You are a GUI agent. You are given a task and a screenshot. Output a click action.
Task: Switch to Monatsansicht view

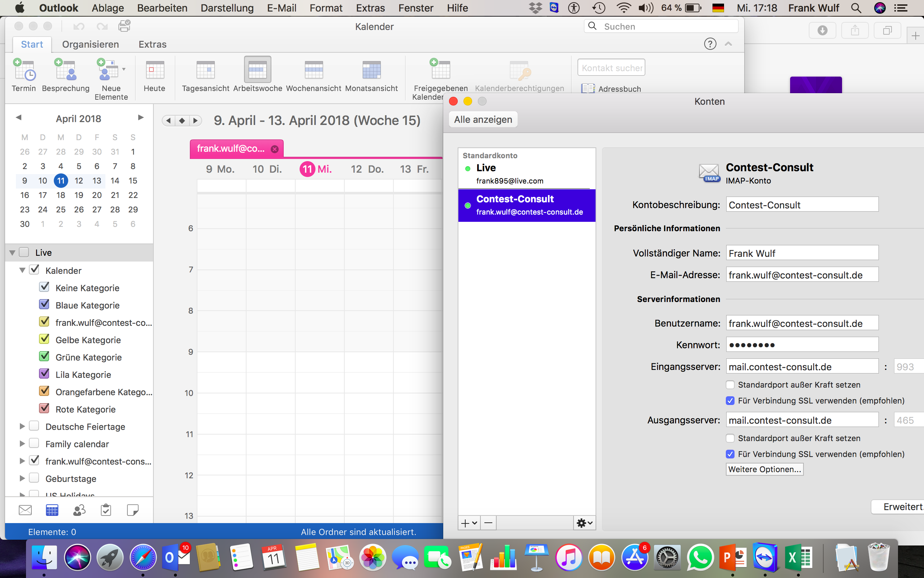[x=371, y=75]
